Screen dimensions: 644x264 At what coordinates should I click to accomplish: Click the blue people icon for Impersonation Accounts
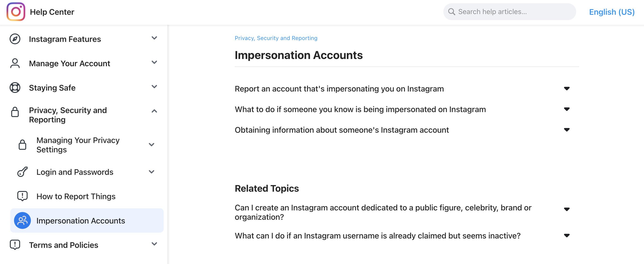tap(22, 220)
